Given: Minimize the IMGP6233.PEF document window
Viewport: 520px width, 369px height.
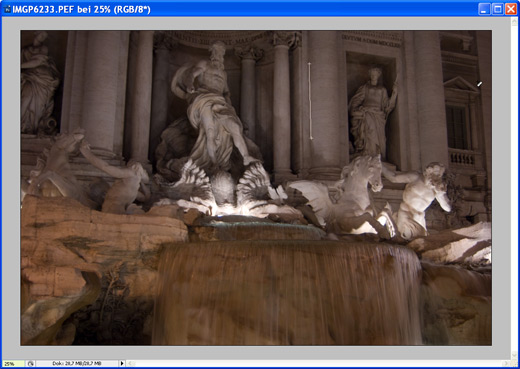Looking at the screenshot, I should [484, 9].
